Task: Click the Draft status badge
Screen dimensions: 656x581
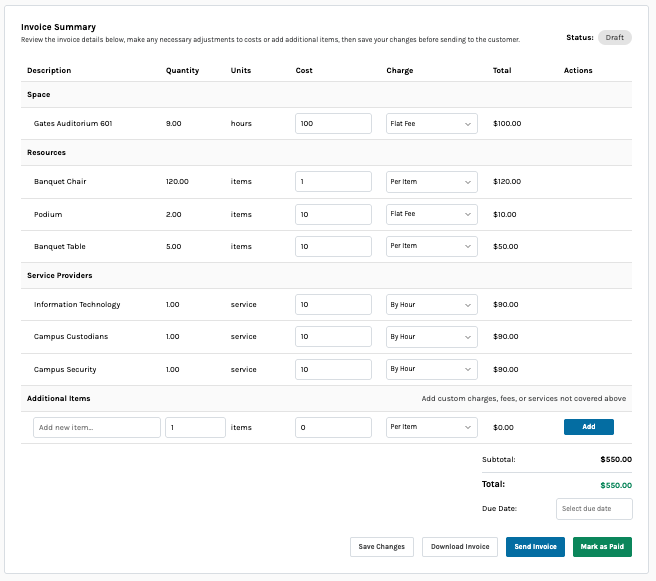Action: pos(614,38)
